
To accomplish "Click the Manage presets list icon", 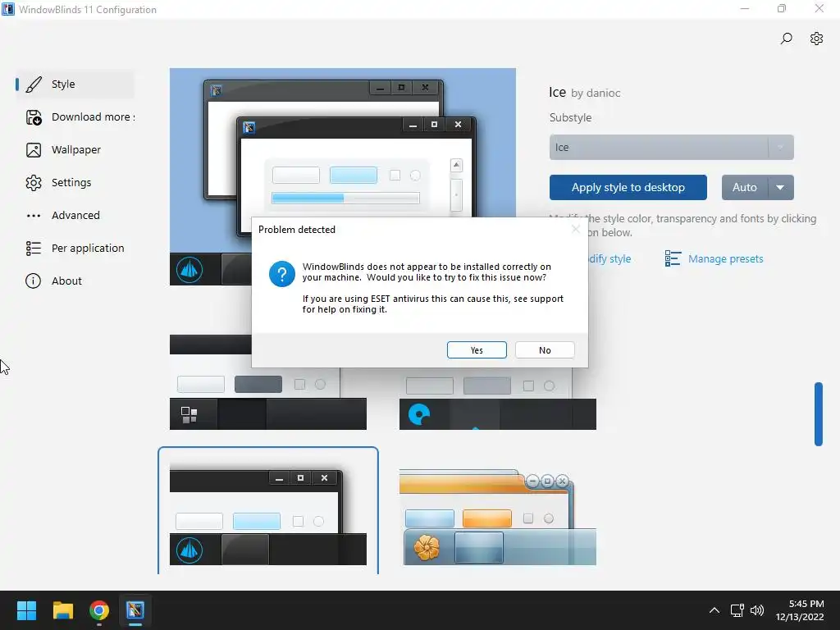I will (x=673, y=258).
